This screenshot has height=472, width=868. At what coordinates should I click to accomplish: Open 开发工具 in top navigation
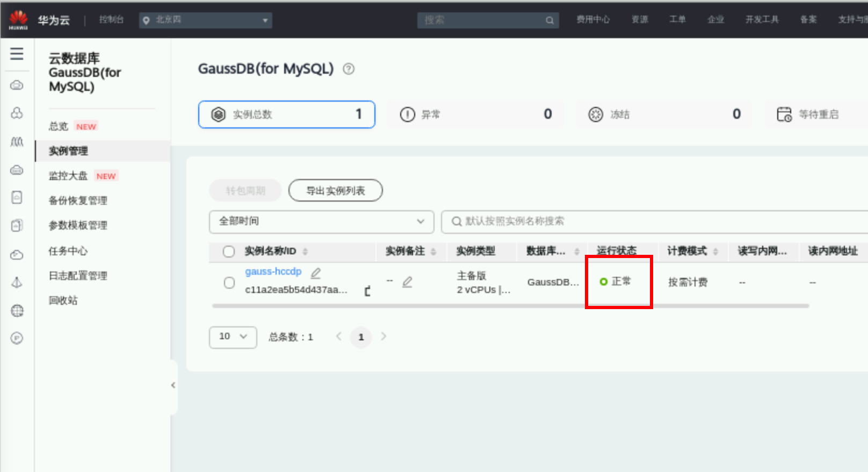click(x=762, y=20)
